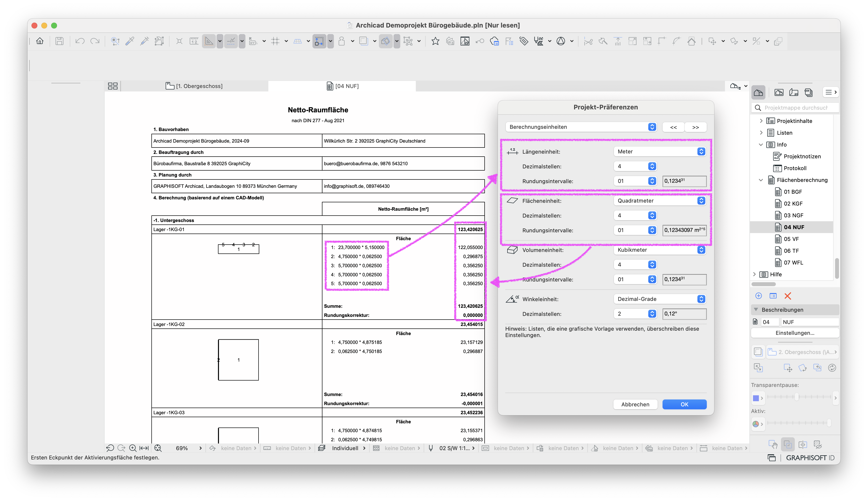Click the scissors split tool icon
Image resolution: width=868 pixels, height=501 pixels.
tap(588, 41)
